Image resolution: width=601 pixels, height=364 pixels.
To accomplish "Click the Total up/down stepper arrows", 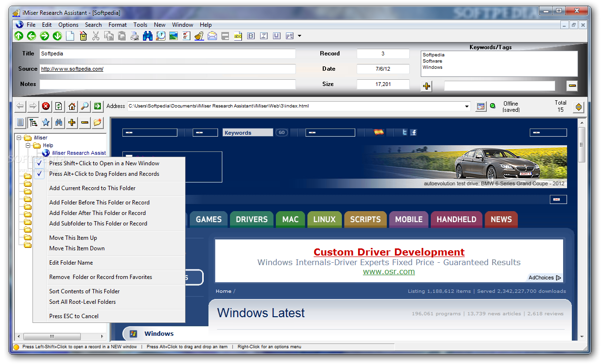I will point(579,107).
